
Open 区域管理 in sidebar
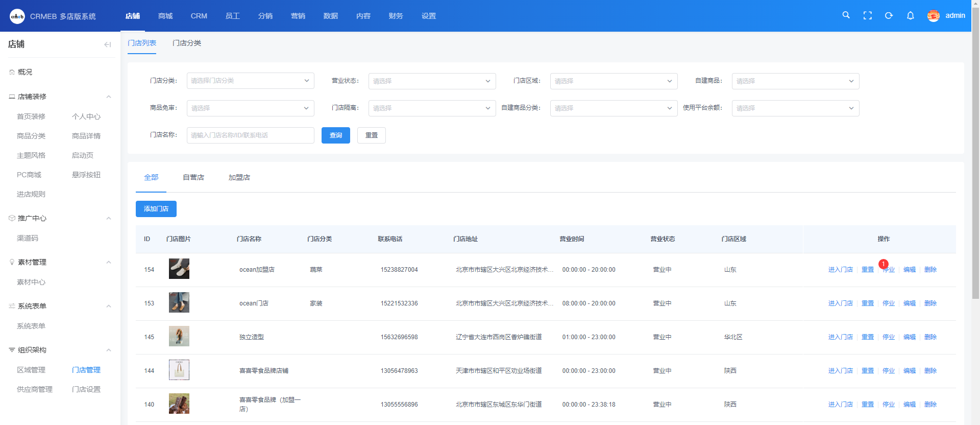point(31,370)
